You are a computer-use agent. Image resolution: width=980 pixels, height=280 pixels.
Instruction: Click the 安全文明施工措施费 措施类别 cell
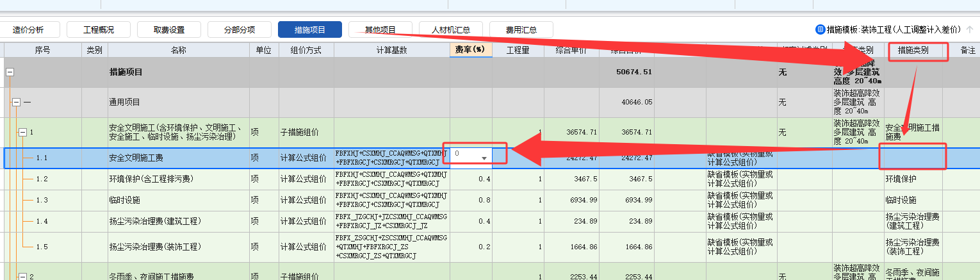tap(913, 132)
